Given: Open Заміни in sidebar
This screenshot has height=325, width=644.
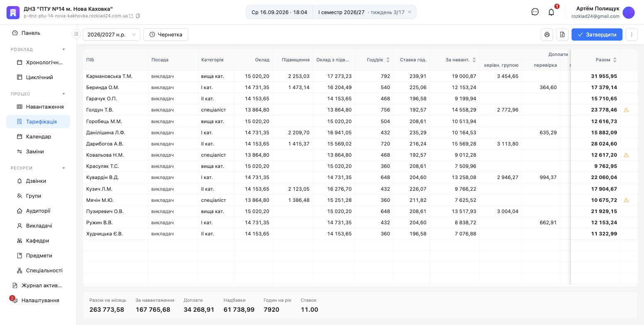Looking at the screenshot, I should tap(38, 151).
